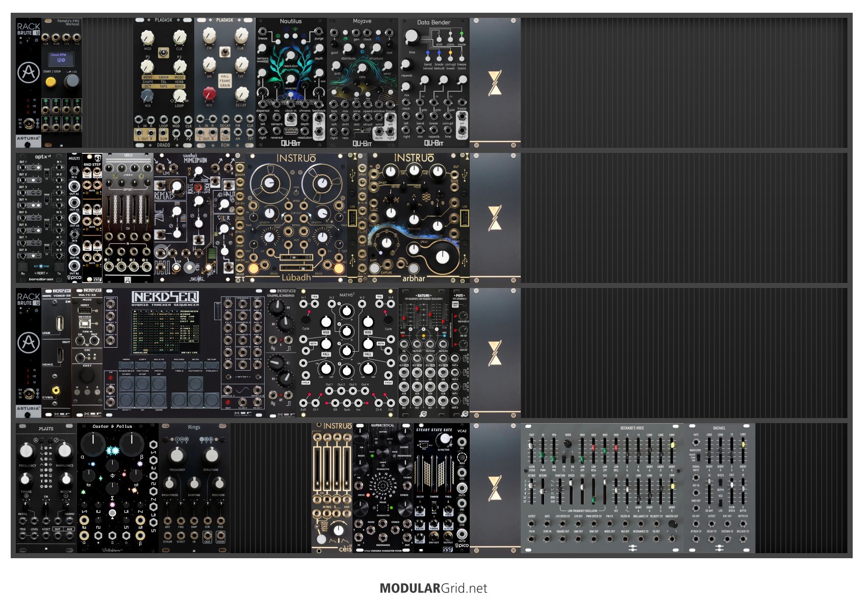Flip the toggle switch on Pladask DRADD
This screenshot has width=868, height=599.
tap(163, 52)
